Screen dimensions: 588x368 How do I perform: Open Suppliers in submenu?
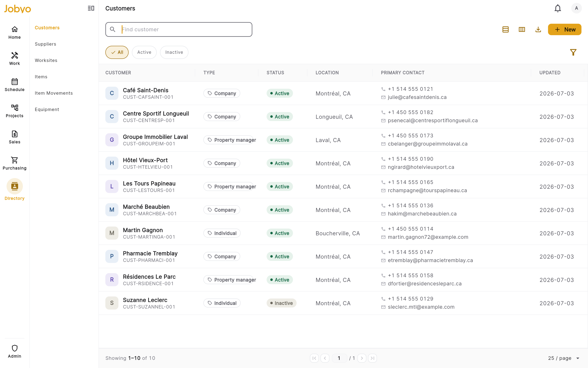pos(46,44)
